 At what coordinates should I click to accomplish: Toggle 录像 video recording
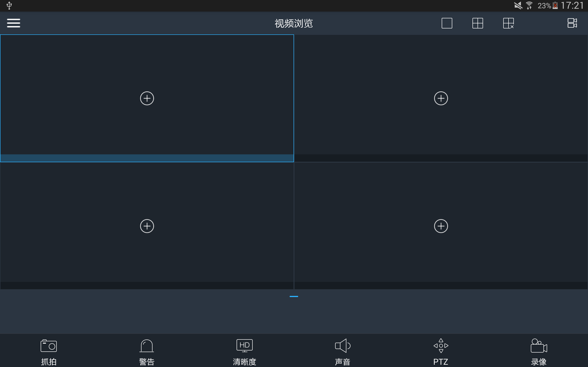[539, 346]
